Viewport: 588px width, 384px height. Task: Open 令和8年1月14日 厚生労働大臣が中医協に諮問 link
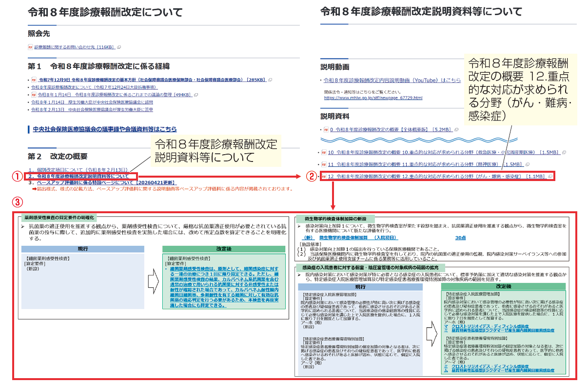click(x=92, y=102)
